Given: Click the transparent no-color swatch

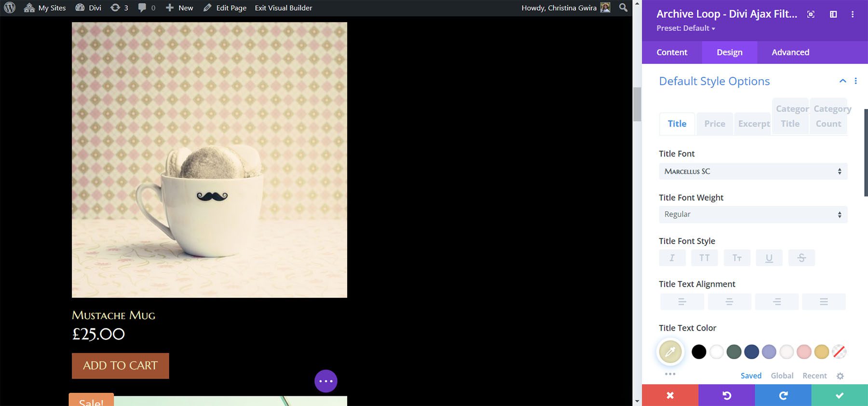Looking at the screenshot, I should click(839, 352).
